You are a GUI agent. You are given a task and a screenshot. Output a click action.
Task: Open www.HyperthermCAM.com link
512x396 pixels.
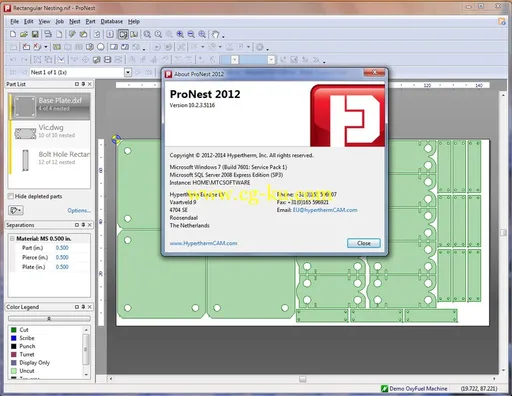203,243
